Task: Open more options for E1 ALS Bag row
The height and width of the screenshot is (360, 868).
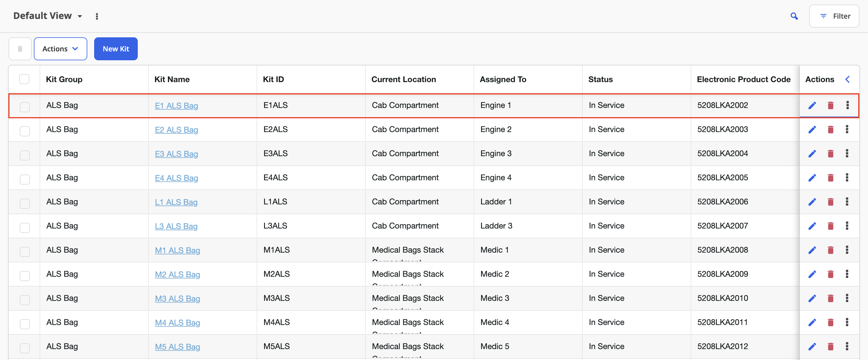Action: [847, 106]
